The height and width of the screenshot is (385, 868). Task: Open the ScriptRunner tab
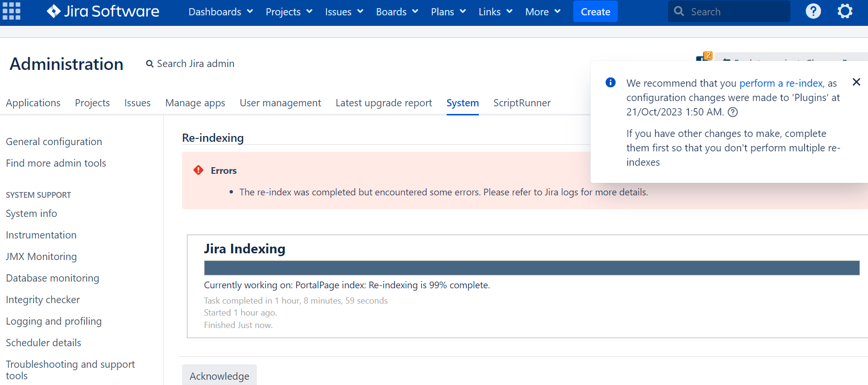click(x=522, y=103)
